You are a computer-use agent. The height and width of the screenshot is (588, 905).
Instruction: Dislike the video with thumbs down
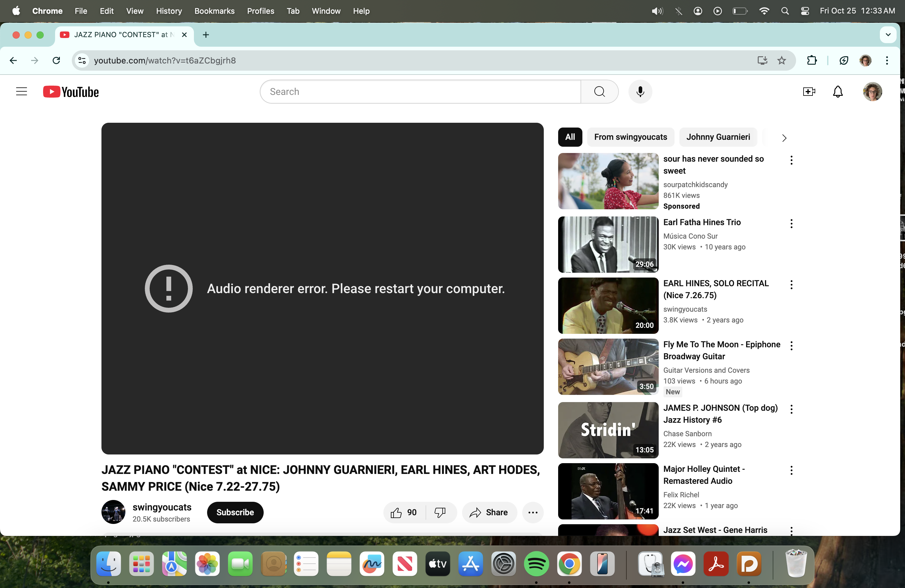click(440, 512)
